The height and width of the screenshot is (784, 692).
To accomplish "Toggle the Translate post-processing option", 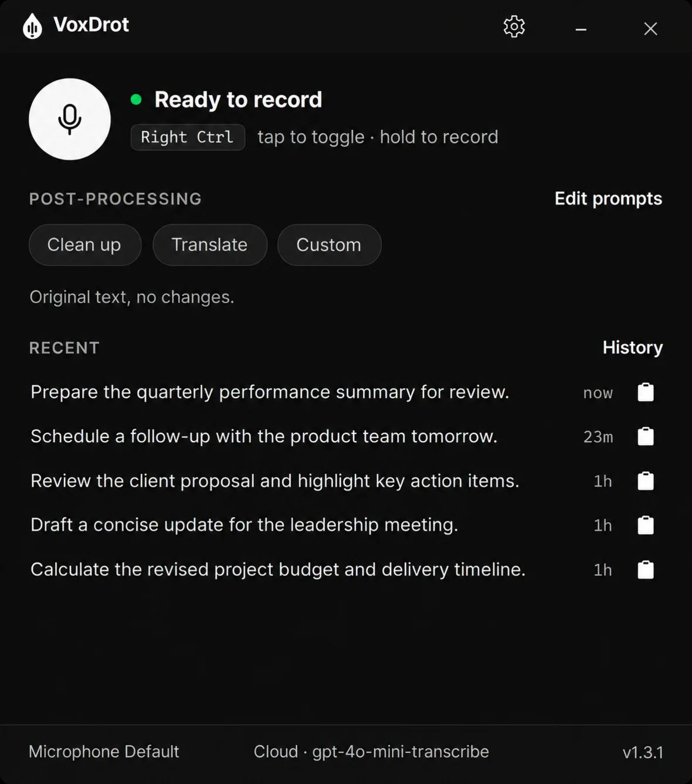I will point(210,245).
